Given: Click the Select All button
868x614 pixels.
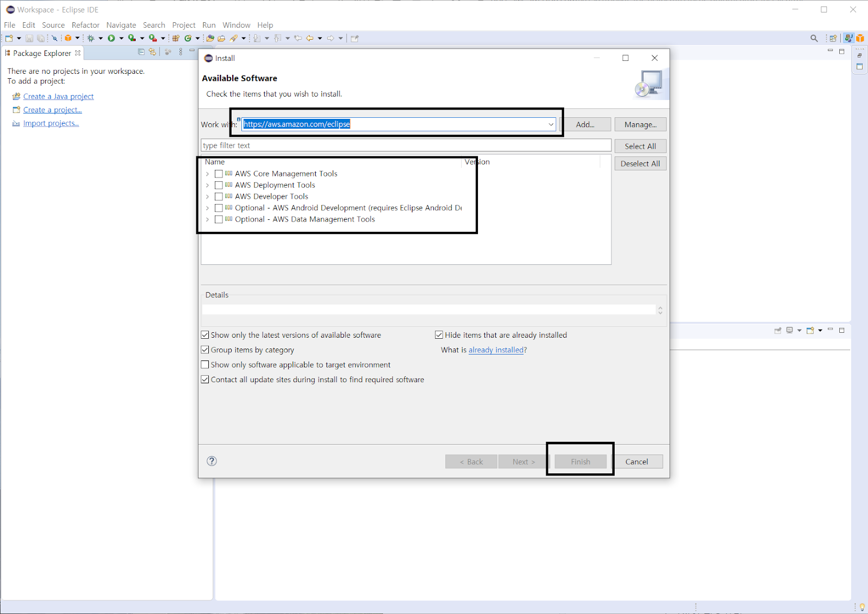Looking at the screenshot, I should click(640, 145).
